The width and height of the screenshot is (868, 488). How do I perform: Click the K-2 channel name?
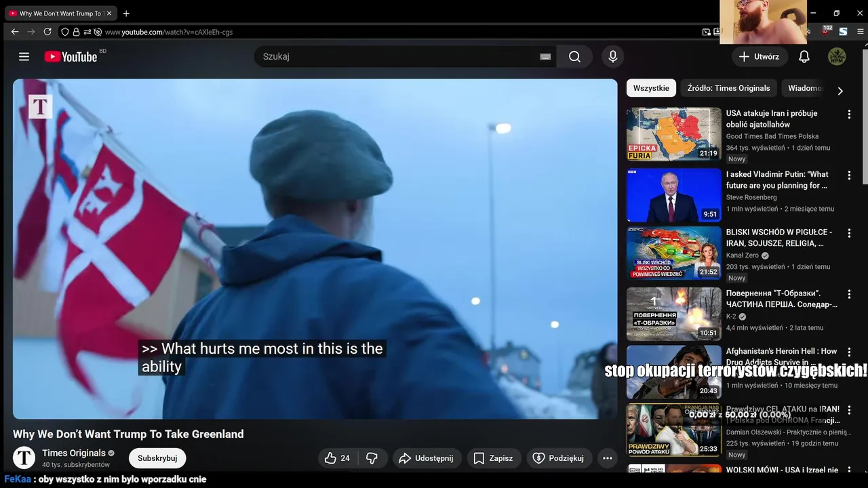pos(731,317)
